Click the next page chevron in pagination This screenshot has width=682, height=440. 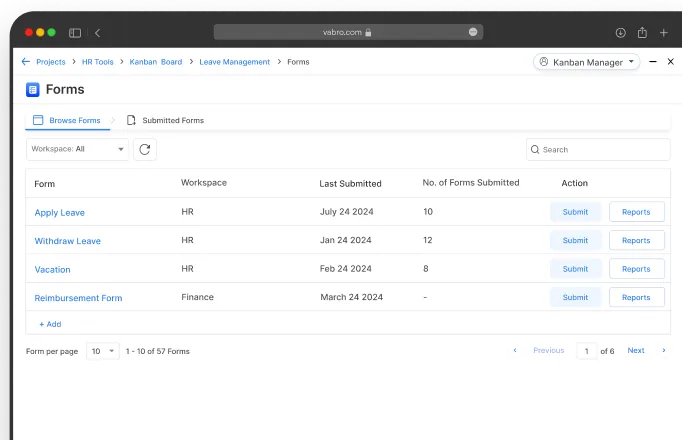[x=663, y=351]
